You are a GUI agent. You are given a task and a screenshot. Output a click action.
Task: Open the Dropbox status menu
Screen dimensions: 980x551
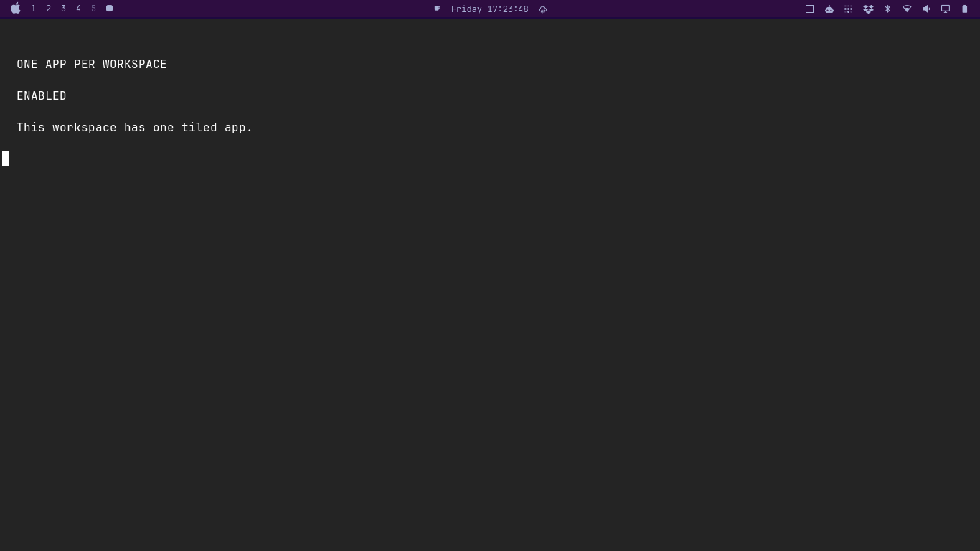(868, 9)
